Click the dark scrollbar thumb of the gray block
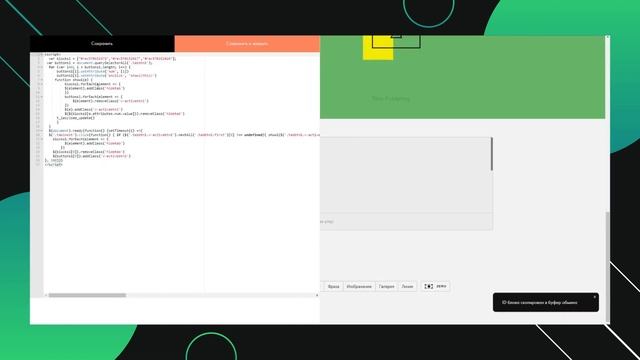Screen dimensions: 640x360 (x=491, y=154)
